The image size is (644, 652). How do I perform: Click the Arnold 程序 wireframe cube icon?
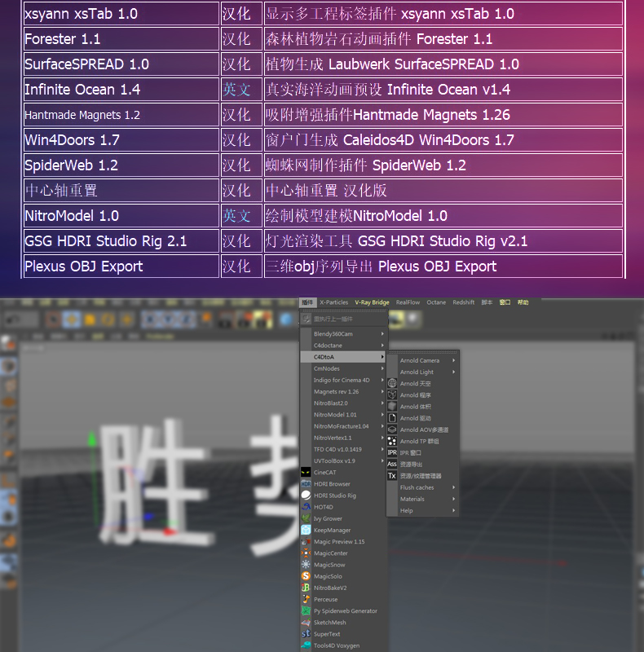coord(392,395)
